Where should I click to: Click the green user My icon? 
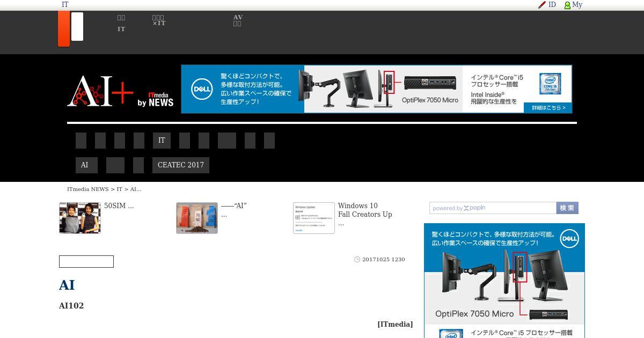(567, 5)
